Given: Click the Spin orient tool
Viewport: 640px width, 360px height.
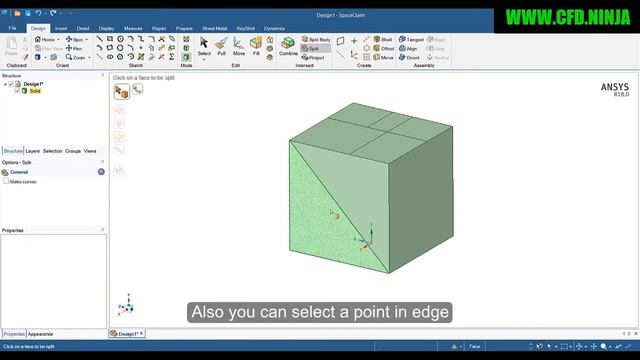Looking at the screenshot, I should click(74, 39).
